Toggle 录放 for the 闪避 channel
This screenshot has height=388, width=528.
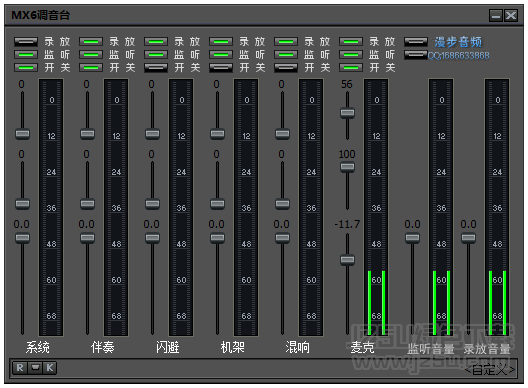[x=156, y=42]
